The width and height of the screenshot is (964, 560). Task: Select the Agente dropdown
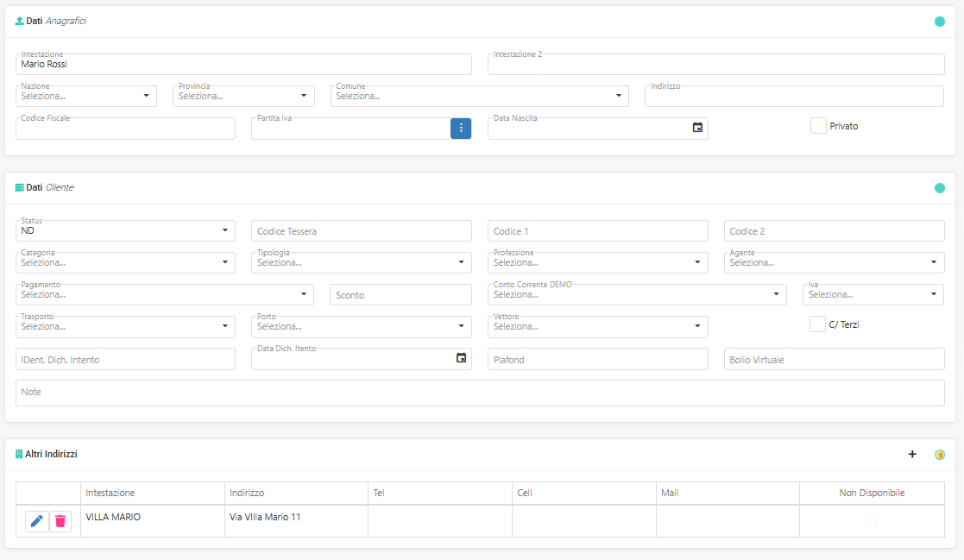tap(834, 262)
